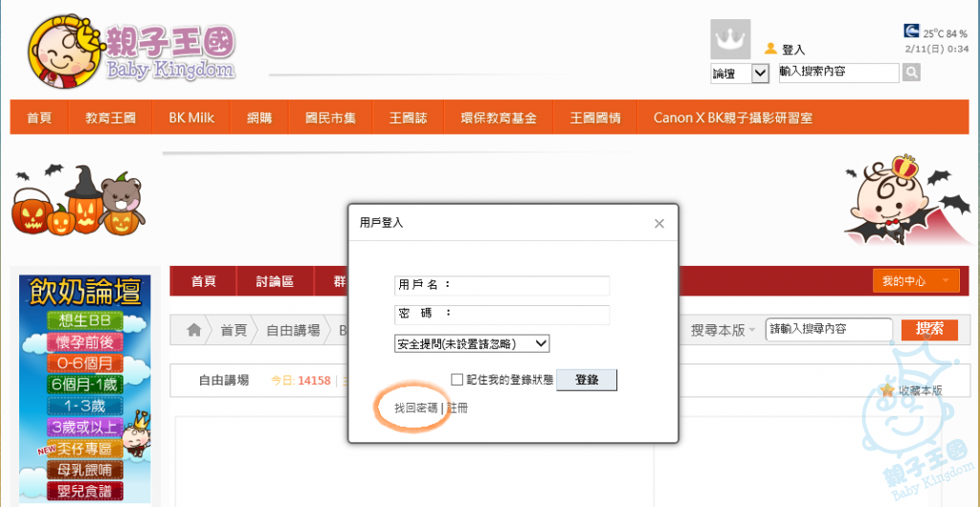Click the weather icon at top right
This screenshot has height=507, width=980.
tap(912, 32)
